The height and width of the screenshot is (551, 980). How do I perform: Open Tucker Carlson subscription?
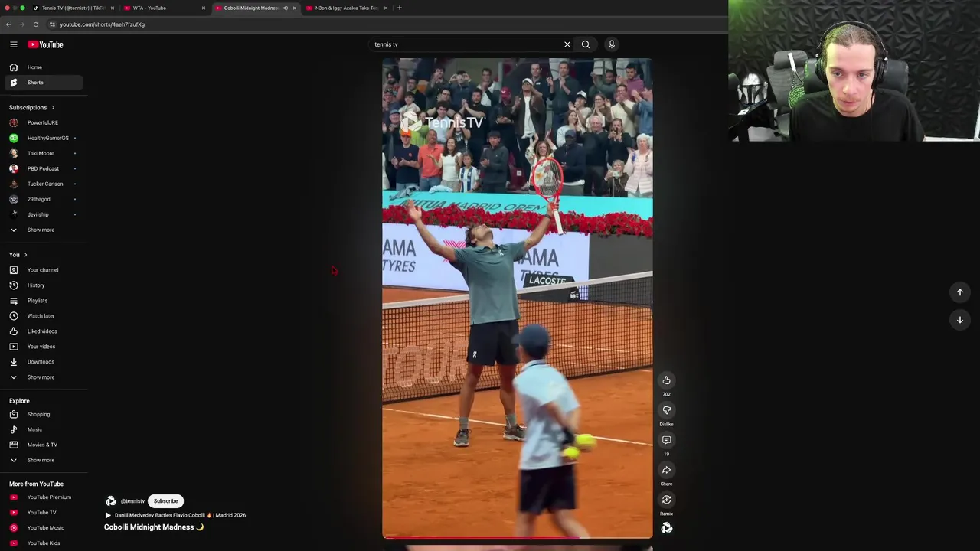click(44, 184)
